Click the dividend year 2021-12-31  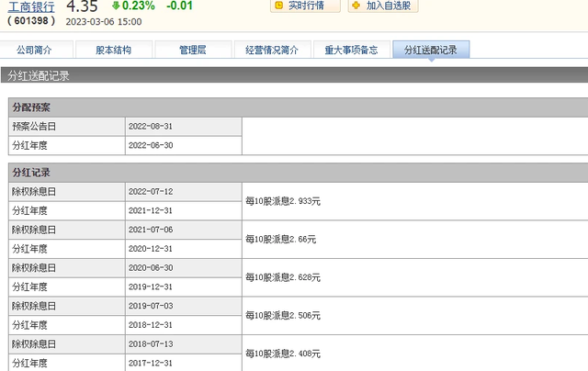151,210
